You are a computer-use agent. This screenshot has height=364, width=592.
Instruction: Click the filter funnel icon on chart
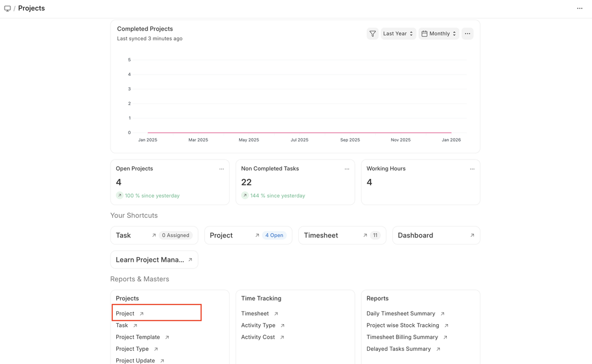(372, 34)
